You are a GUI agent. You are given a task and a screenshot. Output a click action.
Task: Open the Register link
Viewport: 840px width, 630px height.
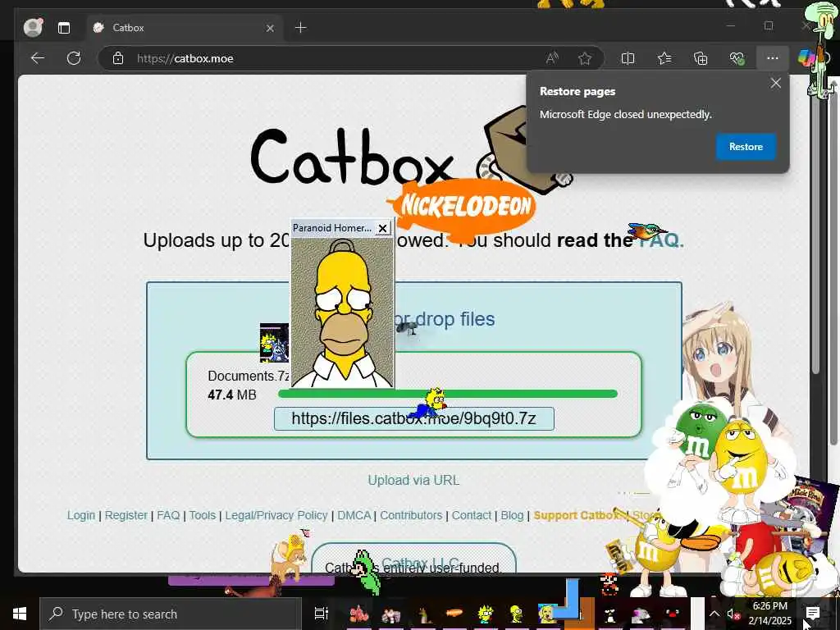coord(126,515)
